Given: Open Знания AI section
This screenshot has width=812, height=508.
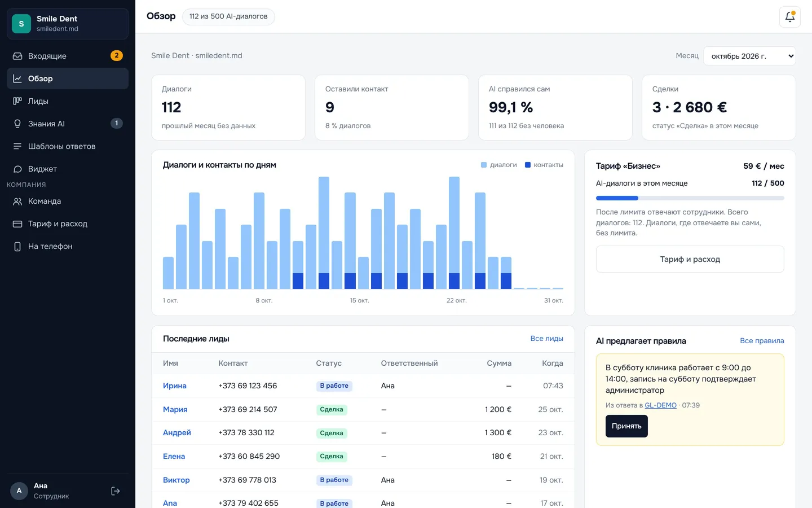Looking at the screenshot, I should (x=68, y=124).
